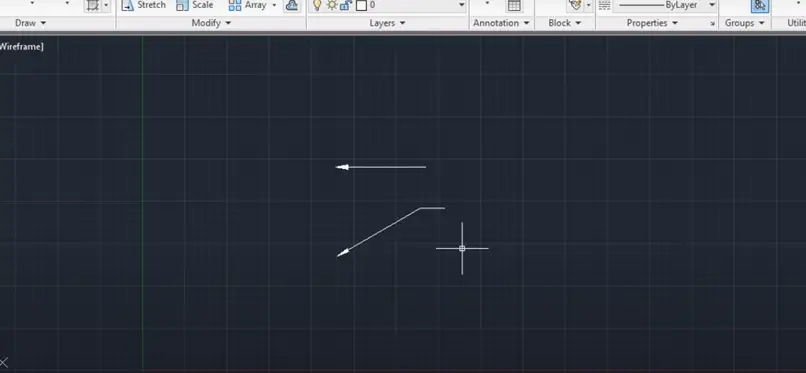Viewport: 806px width, 373px height.
Task: Toggle layer freeze sun icon
Action: [x=332, y=5]
